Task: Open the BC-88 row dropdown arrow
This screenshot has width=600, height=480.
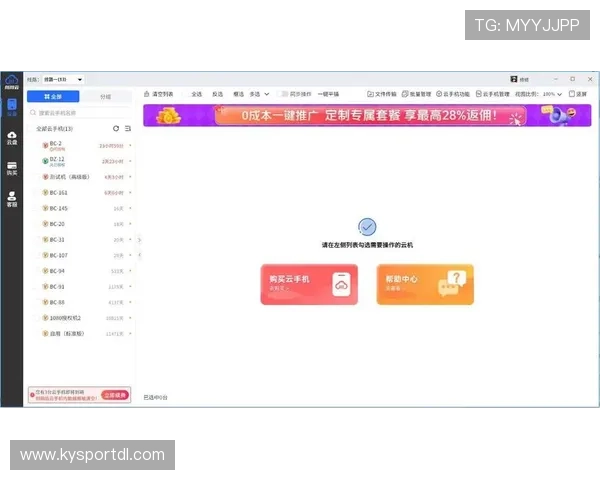Action: coord(130,302)
